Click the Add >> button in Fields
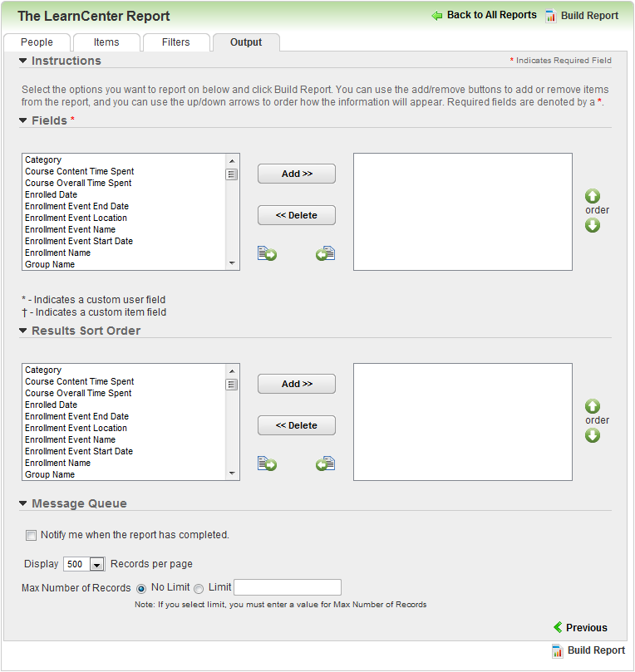This screenshot has width=635, height=672. click(x=297, y=174)
